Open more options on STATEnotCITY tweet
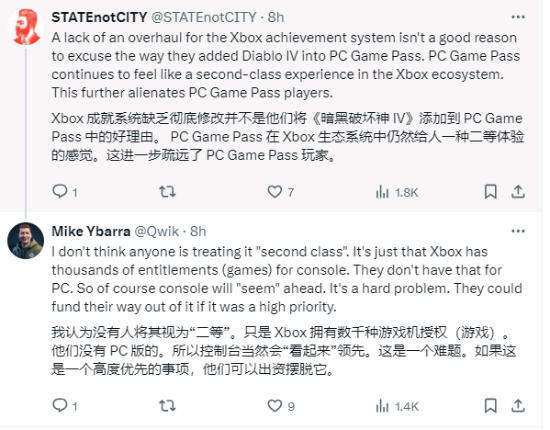This screenshot has width=550, height=430. (x=518, y=17)
